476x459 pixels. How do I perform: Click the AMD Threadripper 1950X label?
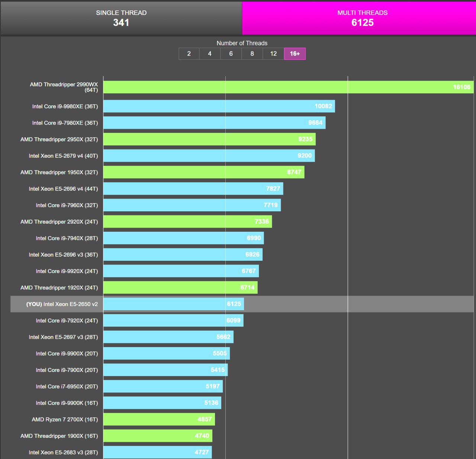[59, 172]
